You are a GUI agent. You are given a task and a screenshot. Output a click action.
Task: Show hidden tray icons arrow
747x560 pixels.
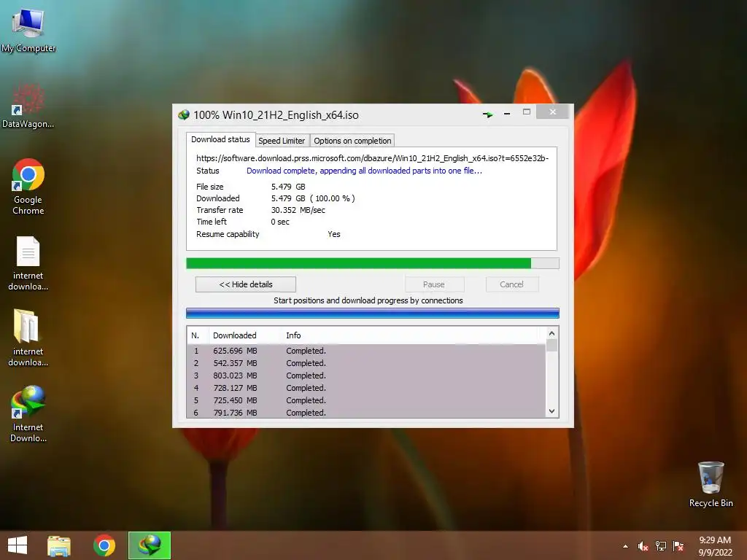tap(625, 546)
